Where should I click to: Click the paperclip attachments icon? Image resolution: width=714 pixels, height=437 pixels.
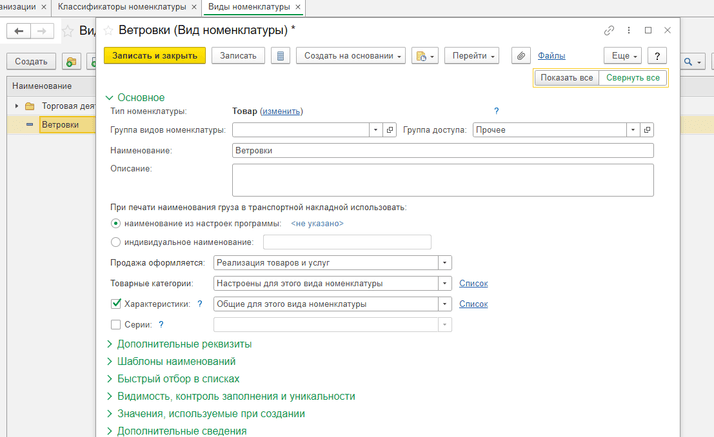(x=520, y=56)
